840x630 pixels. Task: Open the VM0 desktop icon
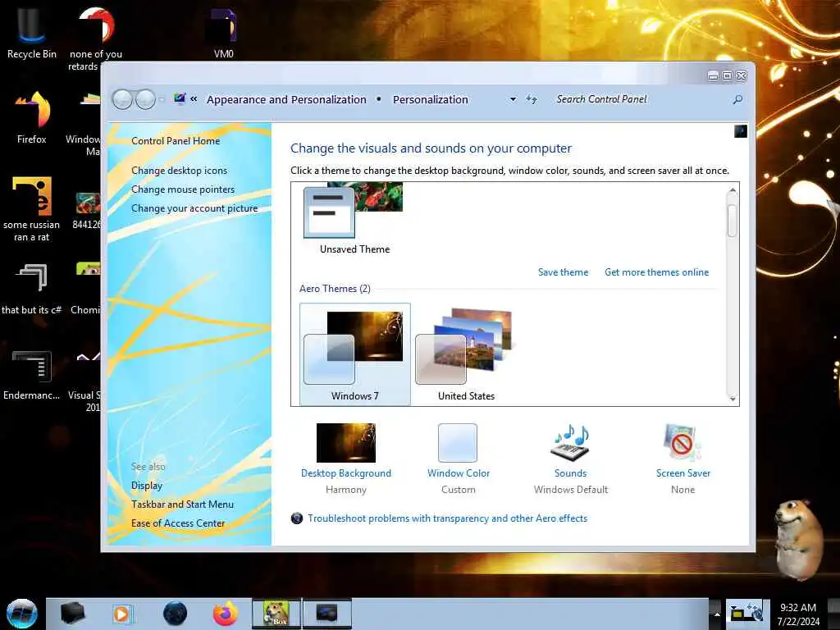coord(223,32)
